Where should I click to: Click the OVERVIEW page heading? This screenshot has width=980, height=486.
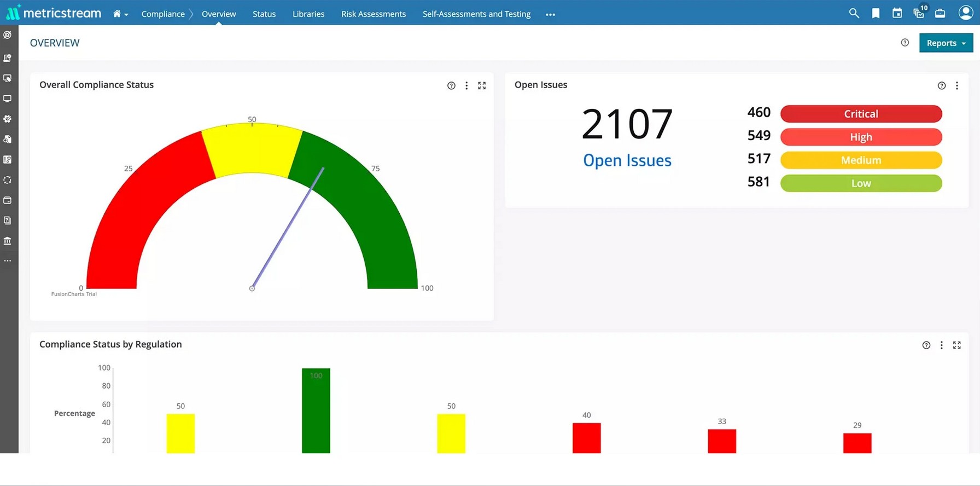pos(55,43)
